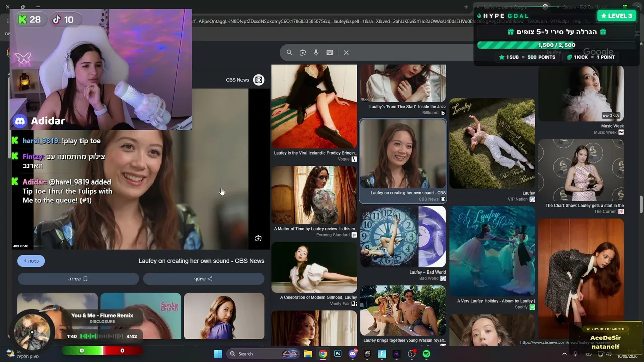Image resolution: width=644 pixels, height=362 pixels.
Task: Launch Photoshop from the taskbar
Action: [338, 354]
